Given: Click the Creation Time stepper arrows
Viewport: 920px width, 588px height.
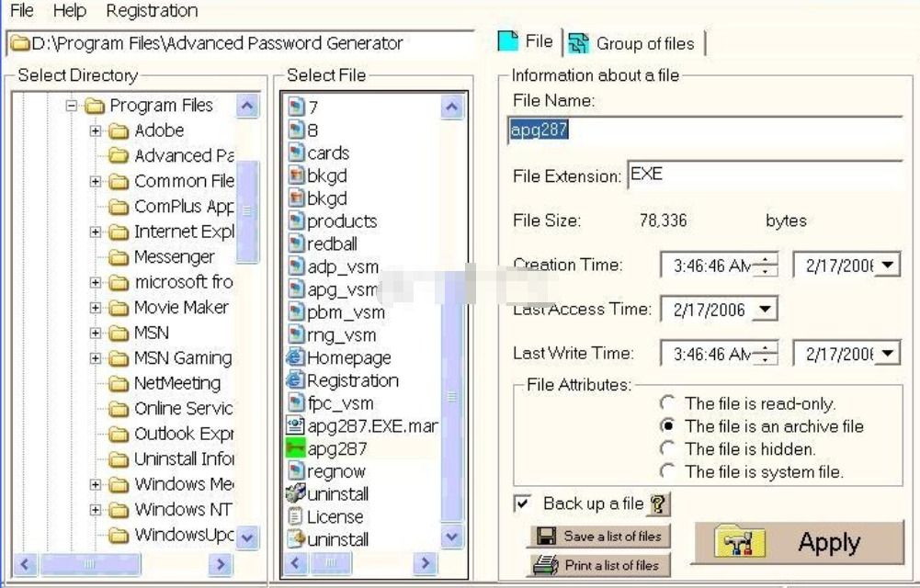Looking at the screenshot, I should click(x=765, y=265).
